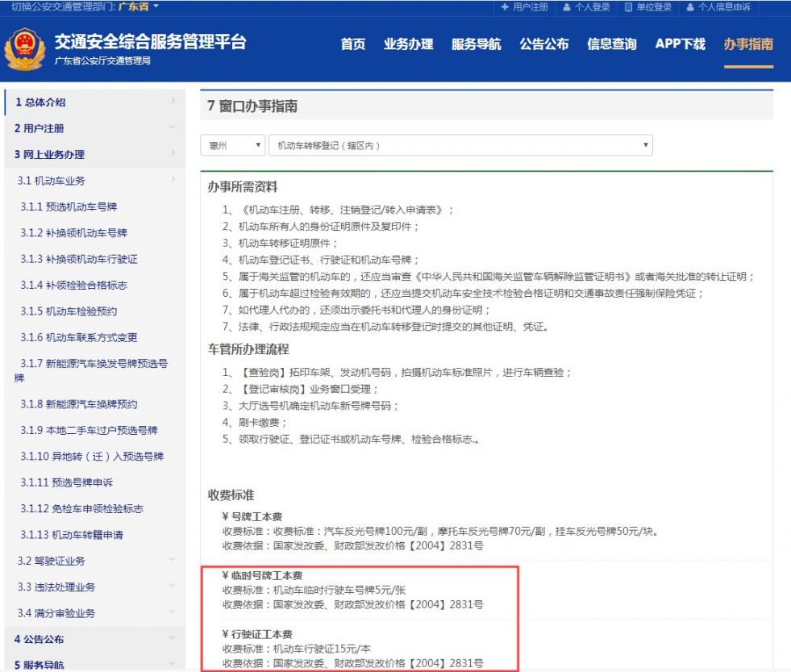Open 3.1.13 机动车转籍申请

tap(72, 535)
